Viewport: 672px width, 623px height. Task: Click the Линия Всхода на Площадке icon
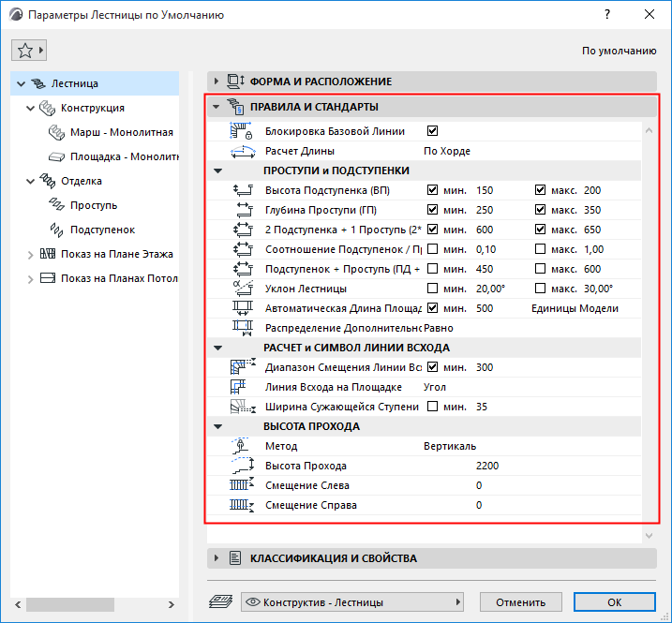pyautogui.click(x=238, y=387)
